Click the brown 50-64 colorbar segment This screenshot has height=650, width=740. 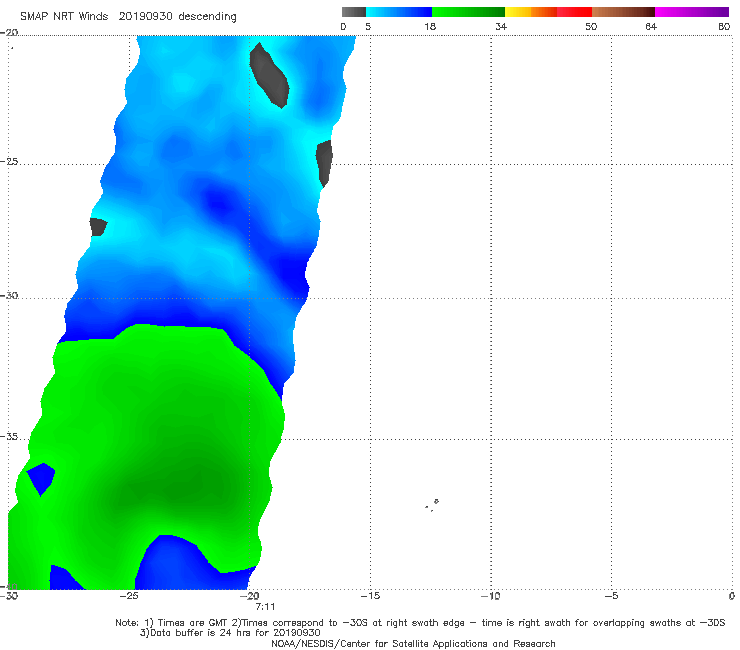click(x=623, y=12)
